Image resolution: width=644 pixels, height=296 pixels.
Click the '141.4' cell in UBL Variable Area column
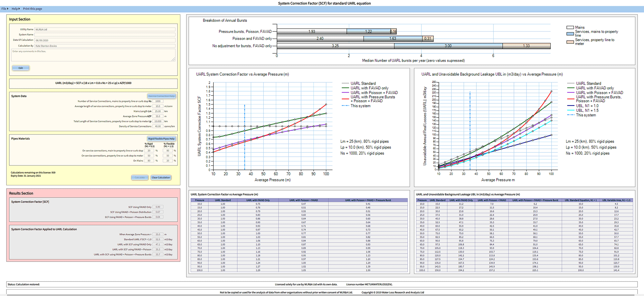[x=616, y=270]
